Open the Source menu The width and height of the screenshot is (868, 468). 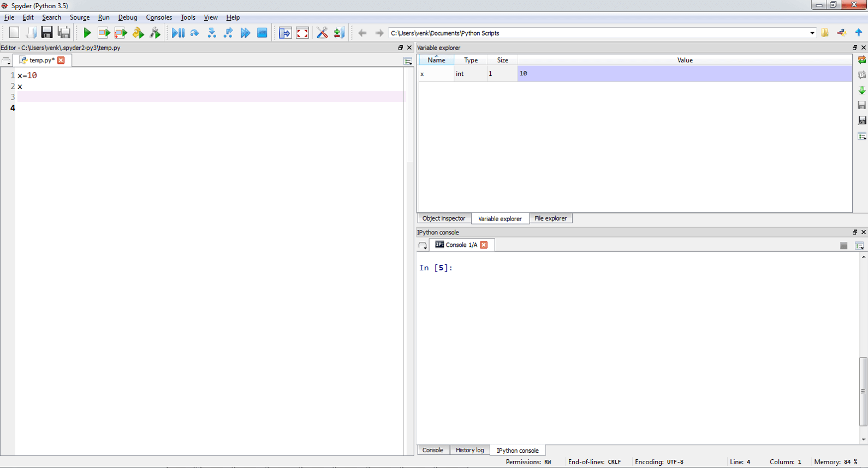point(80,17)
